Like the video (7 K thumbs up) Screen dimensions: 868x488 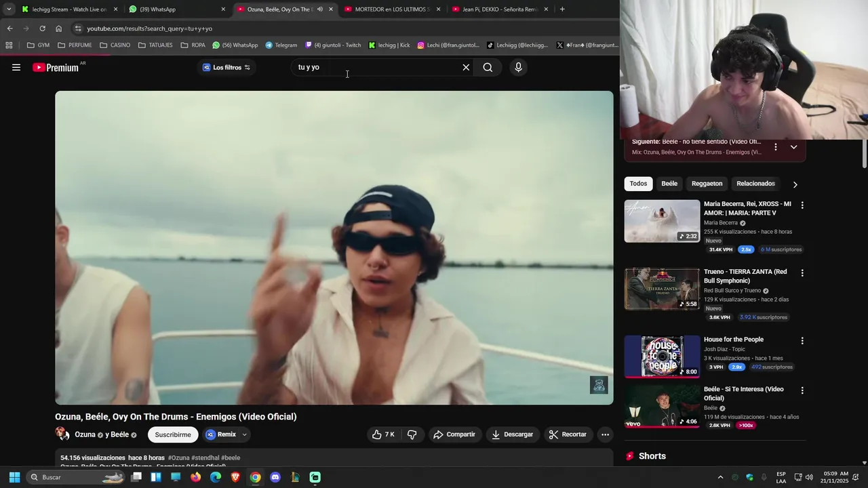(383, 434)
